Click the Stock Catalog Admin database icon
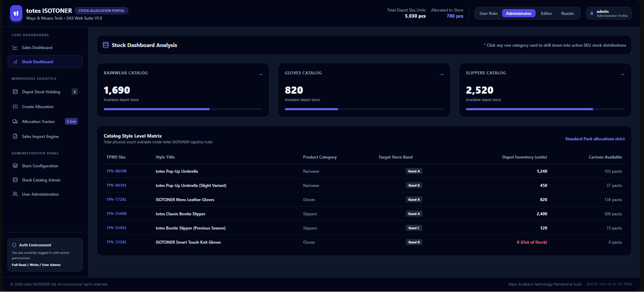The image size is (644, 292). (x=15, y=180)
